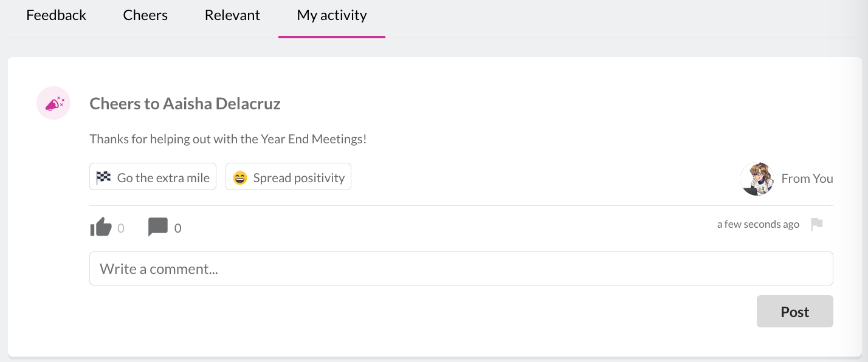
Task: Focus the Write a comment field
Action: pyautogui.click(x=461, y=268)
